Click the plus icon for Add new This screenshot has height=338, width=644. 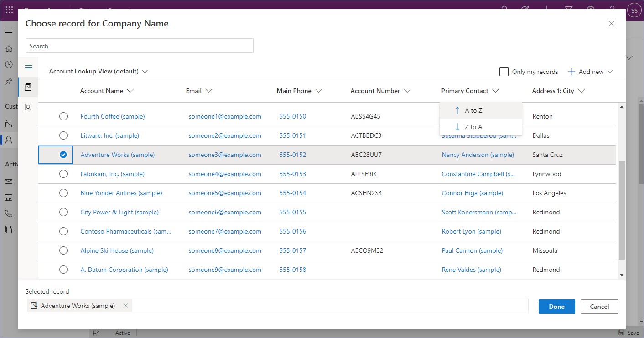click(571, 72)
